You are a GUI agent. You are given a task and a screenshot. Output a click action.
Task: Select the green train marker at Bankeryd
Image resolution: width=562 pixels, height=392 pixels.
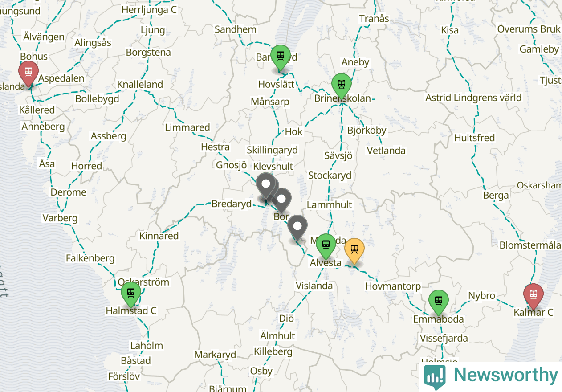281,56
